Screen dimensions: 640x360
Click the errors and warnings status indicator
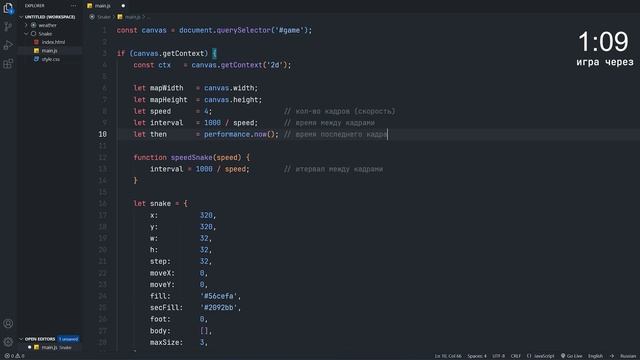[14, 356]
